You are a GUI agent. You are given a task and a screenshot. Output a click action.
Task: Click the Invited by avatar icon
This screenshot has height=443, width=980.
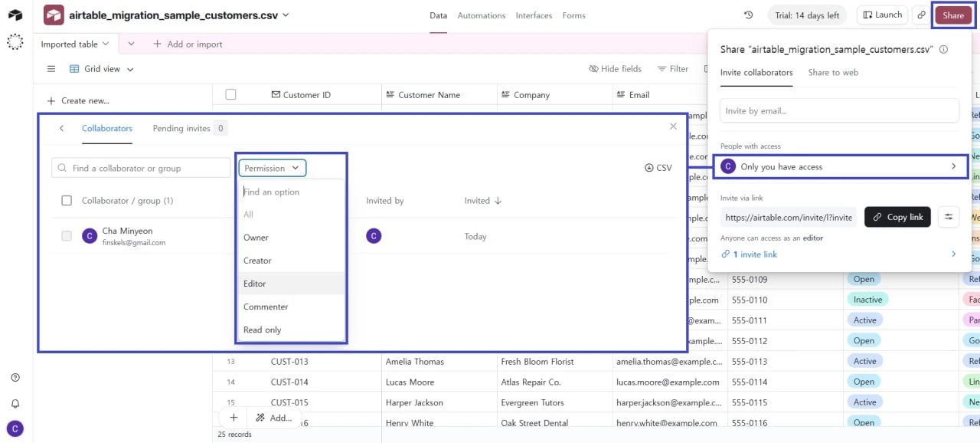pyautogui.click(x=374, y=236)
